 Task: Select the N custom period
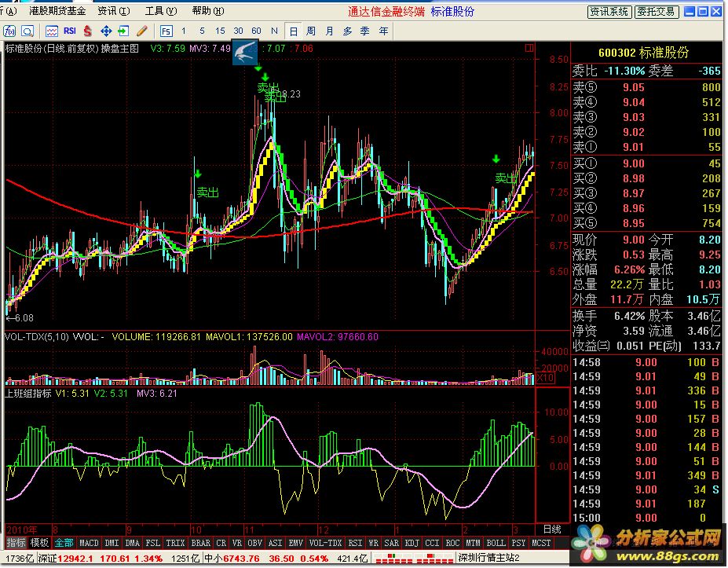tap(274, 31)
